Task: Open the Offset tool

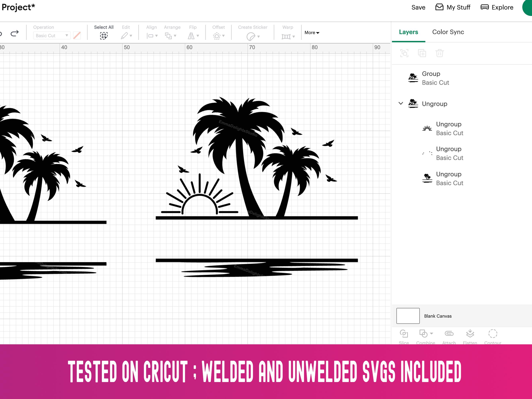Action: pos(218,36)
